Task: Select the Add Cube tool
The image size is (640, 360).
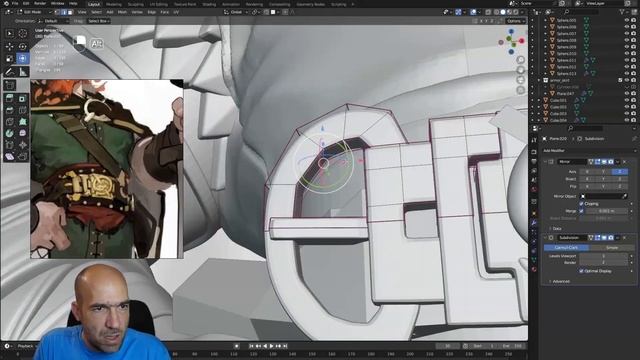Action: [x=10, y=85]
